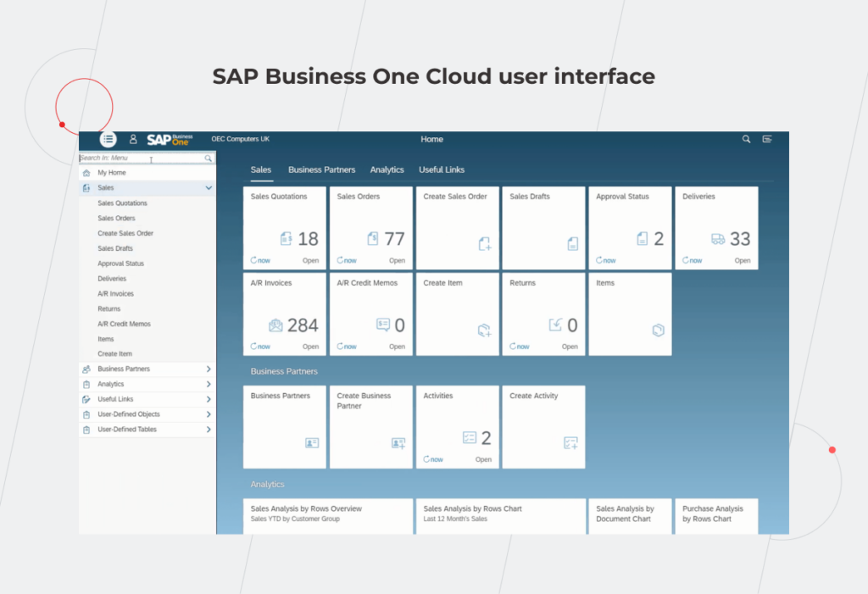
Task: Click the Deliveries truck icon
Action: click(x=718, y=239)
